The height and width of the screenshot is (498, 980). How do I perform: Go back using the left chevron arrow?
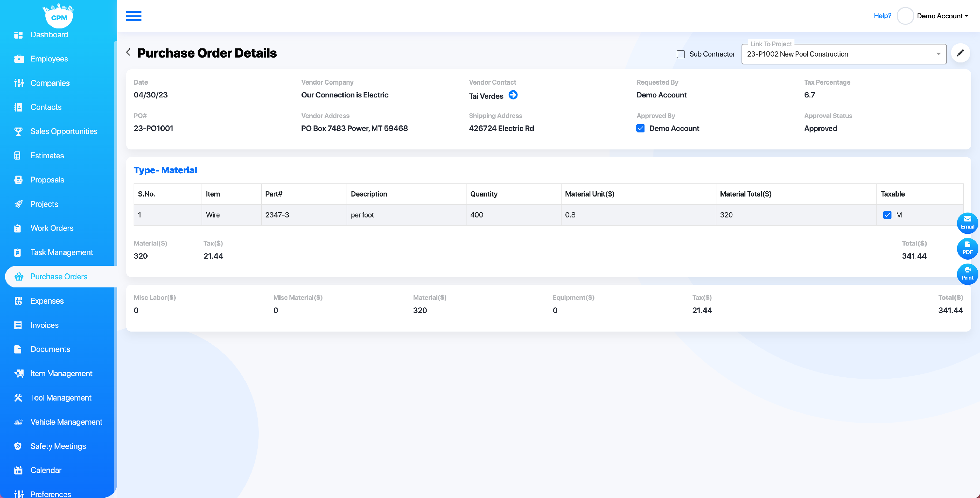coord(128,52)
